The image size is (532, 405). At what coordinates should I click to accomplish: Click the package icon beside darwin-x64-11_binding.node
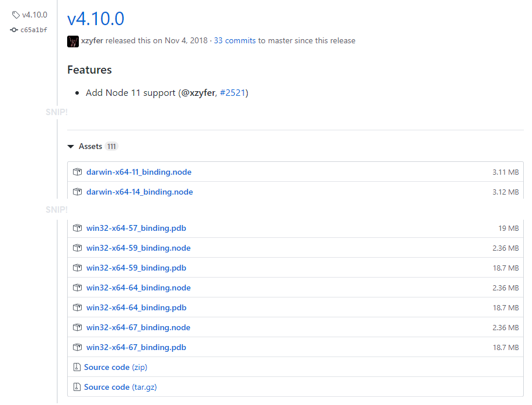77,172
